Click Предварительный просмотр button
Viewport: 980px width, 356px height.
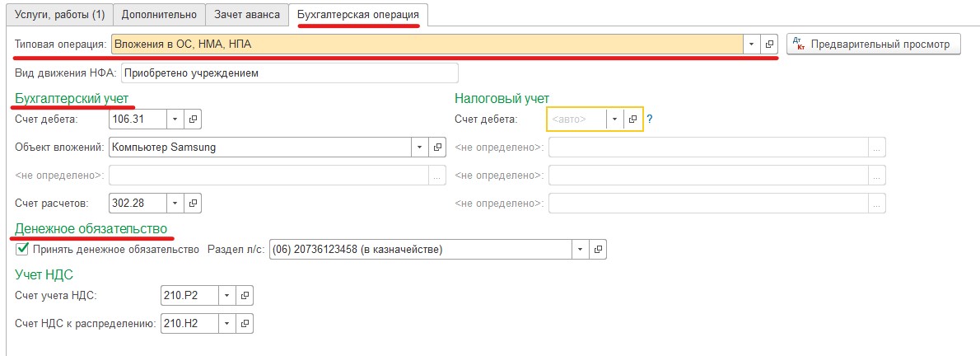point(874,44)
